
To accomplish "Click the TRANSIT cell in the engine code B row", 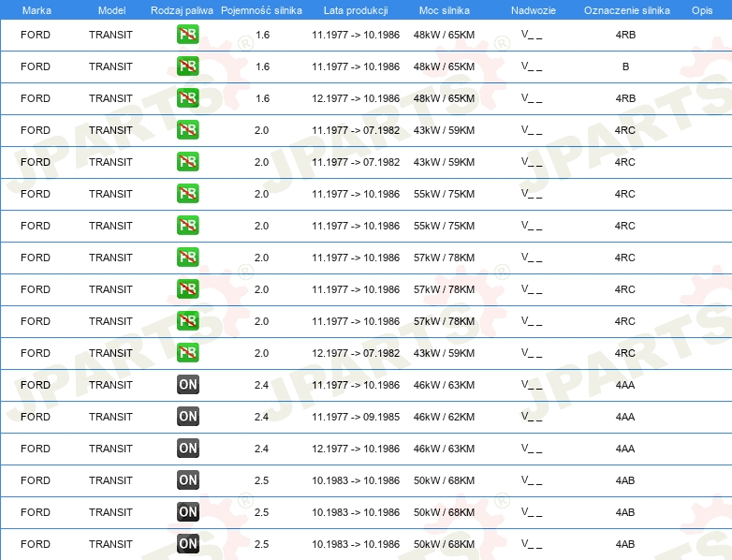I will click(x=111, y=66).
